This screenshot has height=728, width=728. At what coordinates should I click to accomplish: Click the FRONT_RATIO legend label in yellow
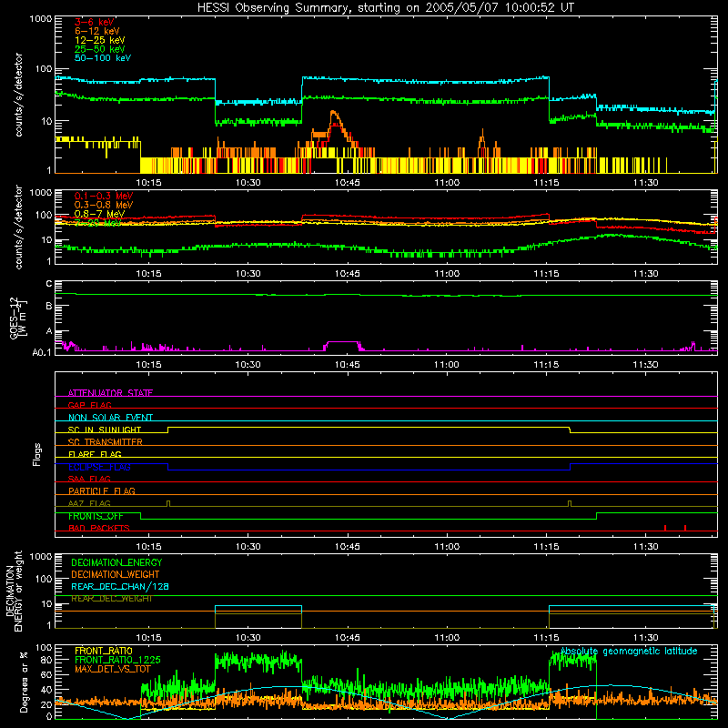click(x=104, y=651)
